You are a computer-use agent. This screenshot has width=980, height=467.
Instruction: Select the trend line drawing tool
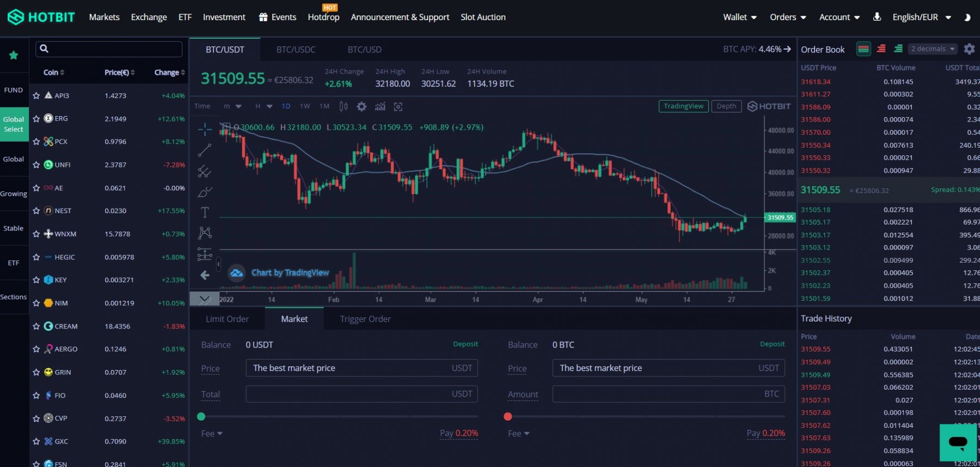pos(205,150)
